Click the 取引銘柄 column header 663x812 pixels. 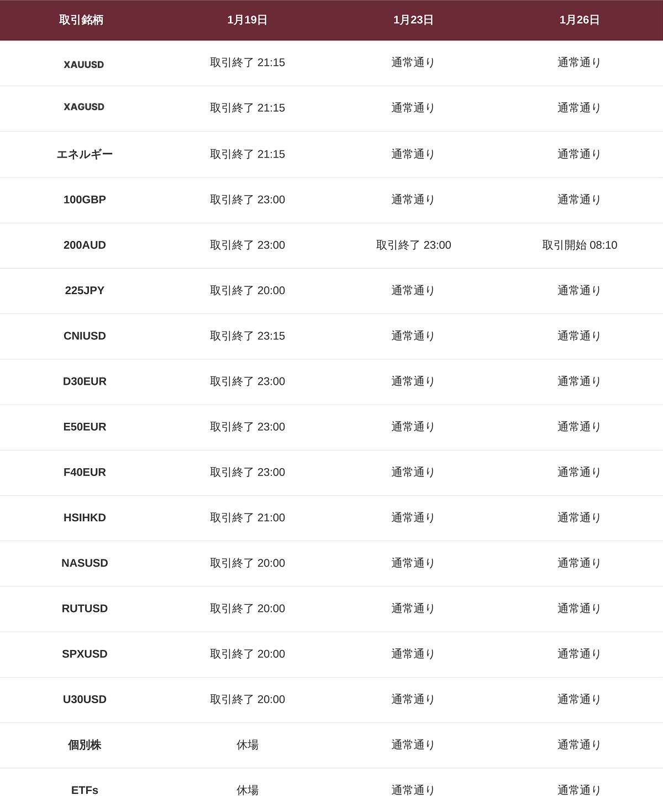81,20
